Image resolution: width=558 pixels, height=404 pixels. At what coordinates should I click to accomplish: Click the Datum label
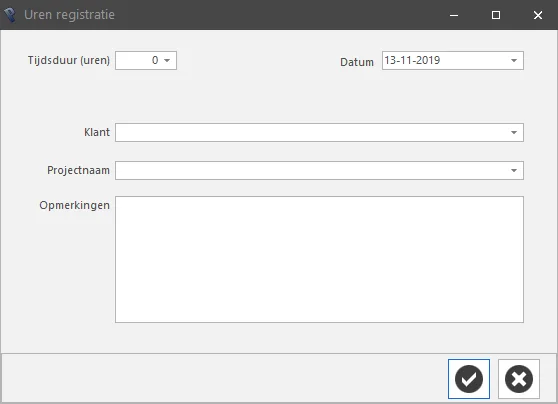357,62
